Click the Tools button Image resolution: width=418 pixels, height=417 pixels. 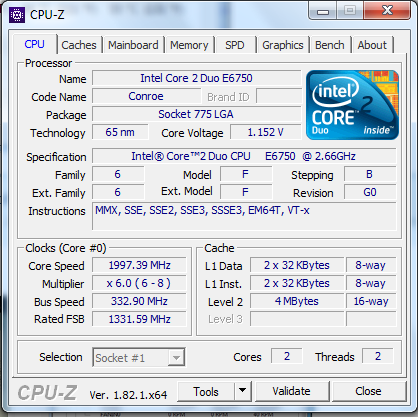tap(206, 391)
